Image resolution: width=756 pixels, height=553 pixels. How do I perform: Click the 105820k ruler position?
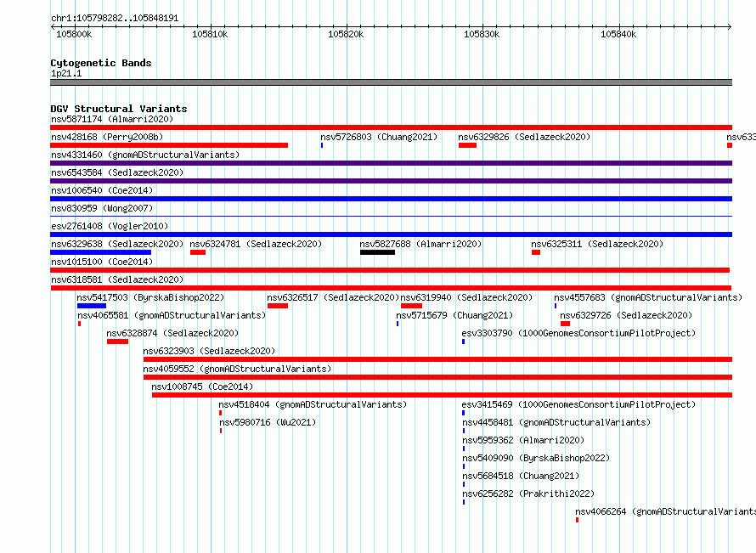[x=346, y=34]
